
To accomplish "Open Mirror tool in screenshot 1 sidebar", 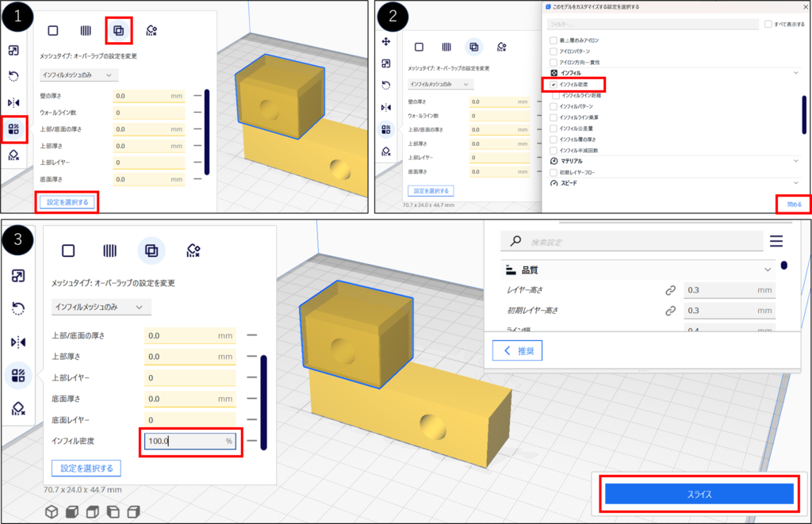I will [x=14, y=102].
